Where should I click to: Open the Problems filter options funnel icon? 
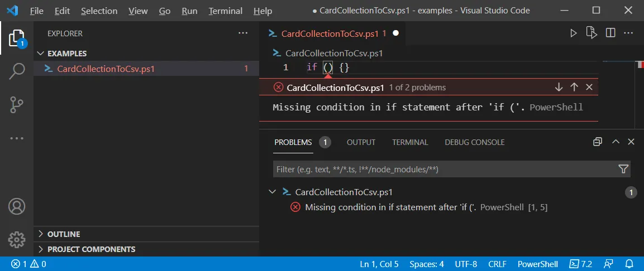click(623, 169)
